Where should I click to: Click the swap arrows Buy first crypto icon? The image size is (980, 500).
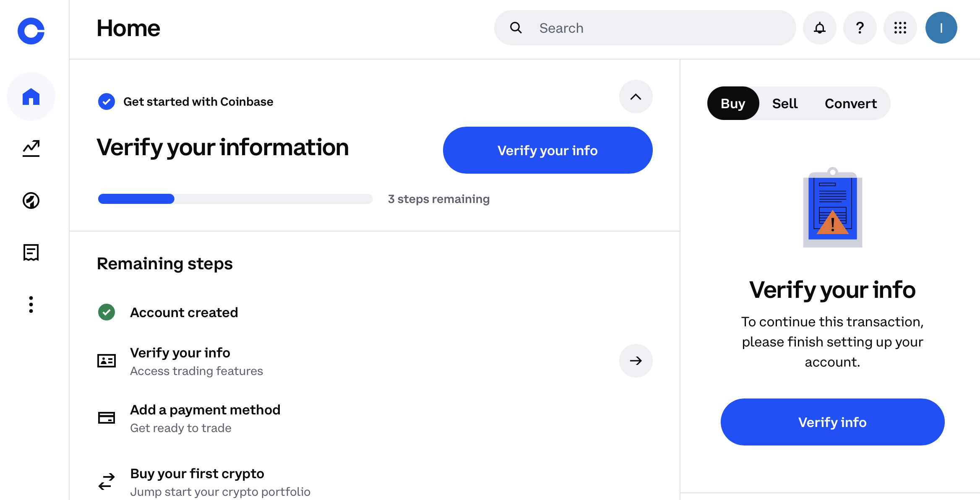click(107, 482)
